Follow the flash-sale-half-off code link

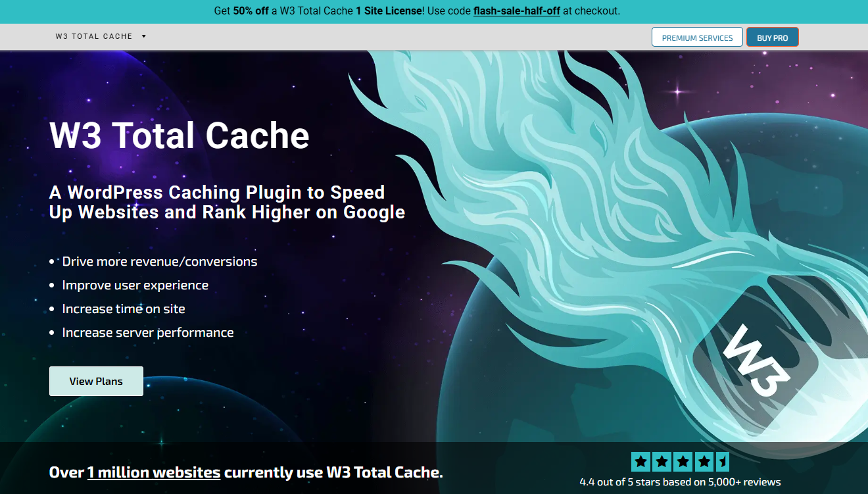point(517,11)
